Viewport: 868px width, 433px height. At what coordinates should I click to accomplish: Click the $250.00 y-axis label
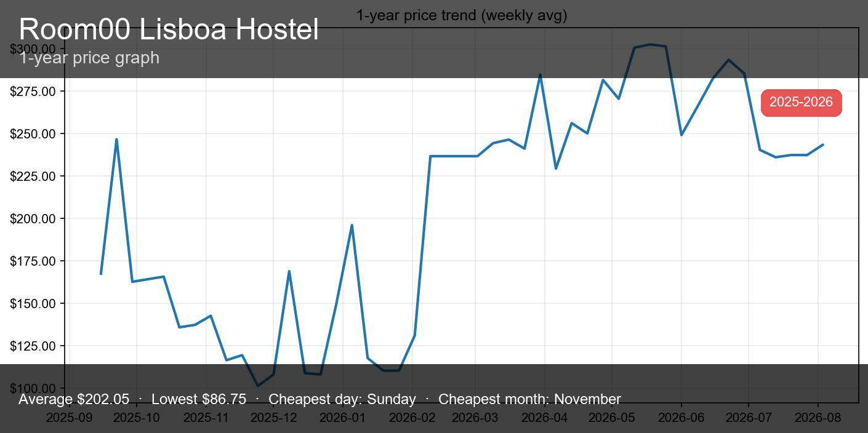[x=33, y=134]
